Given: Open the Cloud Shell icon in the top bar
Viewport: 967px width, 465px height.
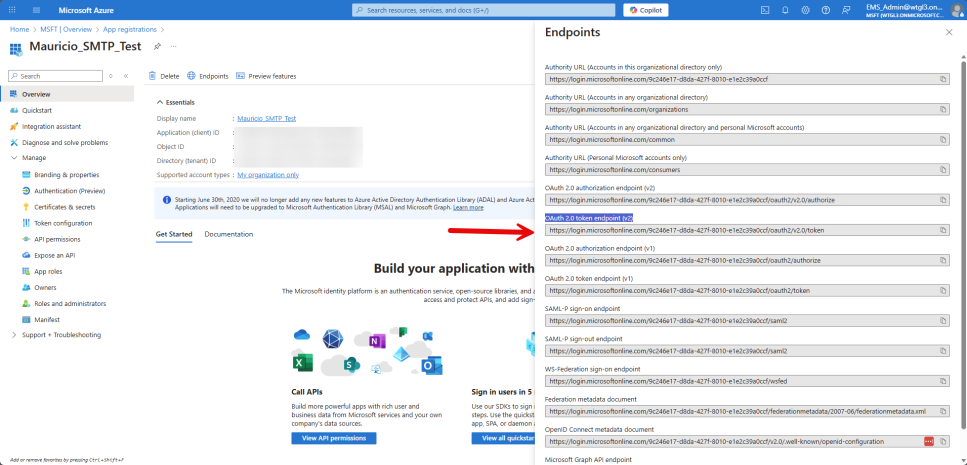Looking at the screenshot, I should (764, 10).
